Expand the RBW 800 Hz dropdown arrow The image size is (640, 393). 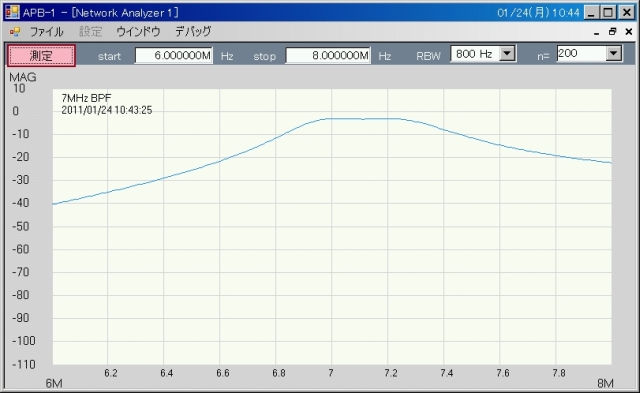click(507, 53)
